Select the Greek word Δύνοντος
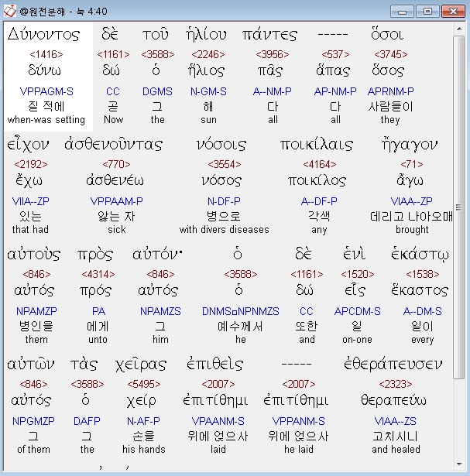This screenshot has width=470, height=476. [x=43, y=35]
